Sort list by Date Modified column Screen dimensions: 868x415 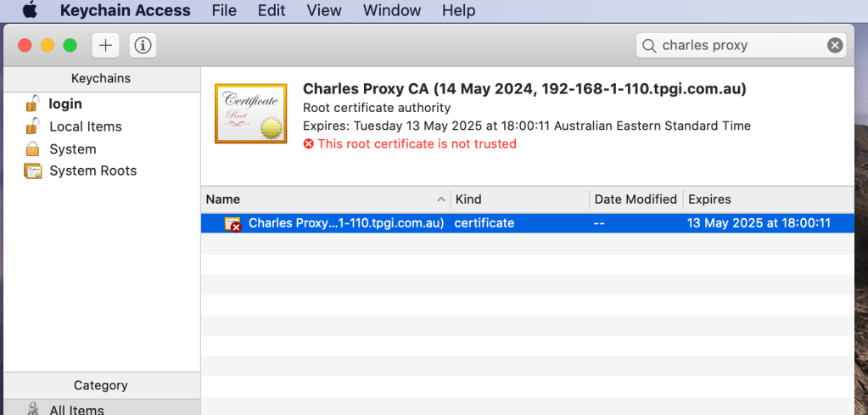tap(636, 199)
